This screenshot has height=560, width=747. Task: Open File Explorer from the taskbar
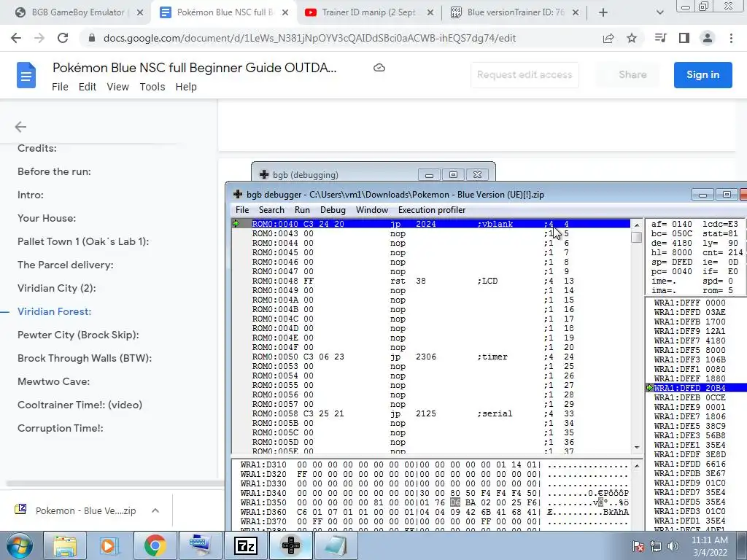(x=64, y=545)
